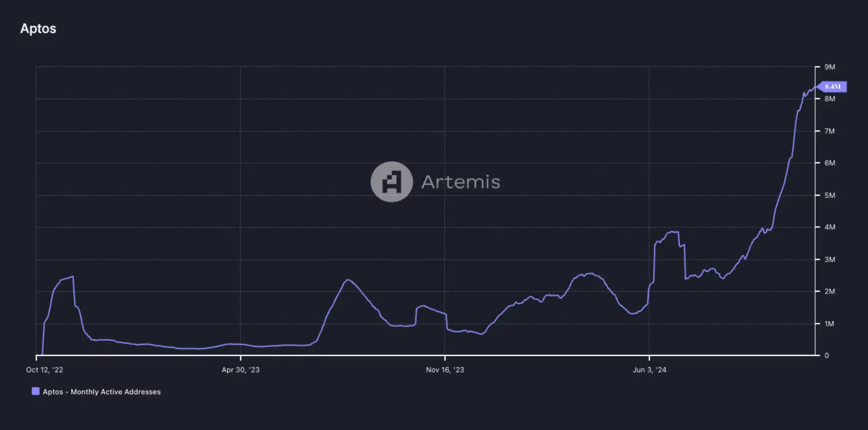Select the Jun 3, '24 date label

click(649, 370)
